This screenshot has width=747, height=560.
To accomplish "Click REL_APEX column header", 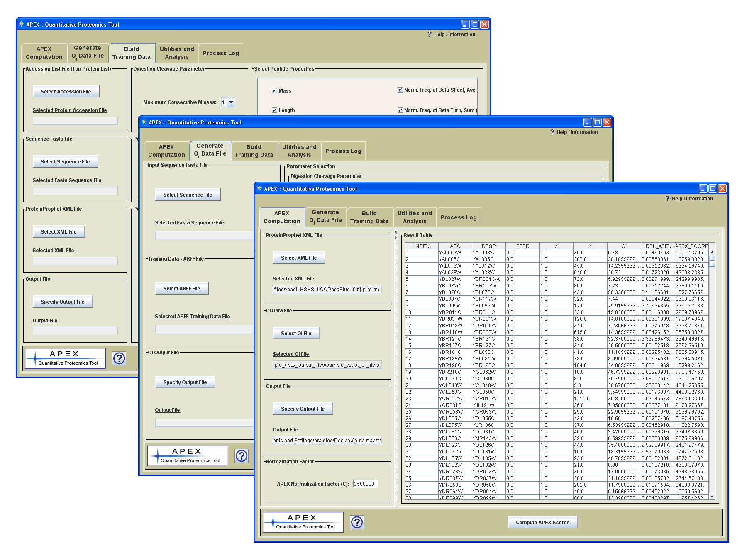I will coord(658,246).
